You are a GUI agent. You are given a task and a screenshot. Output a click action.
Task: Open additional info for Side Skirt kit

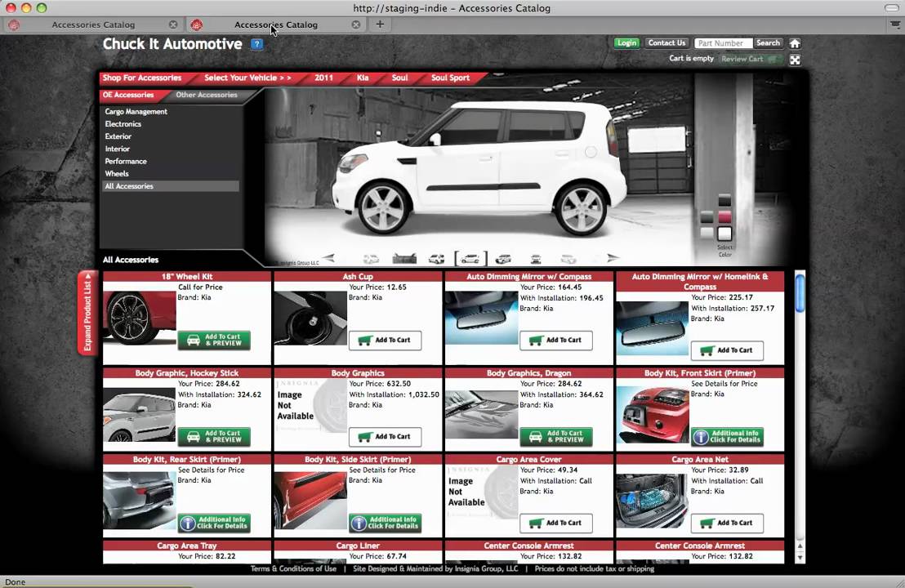385,523
